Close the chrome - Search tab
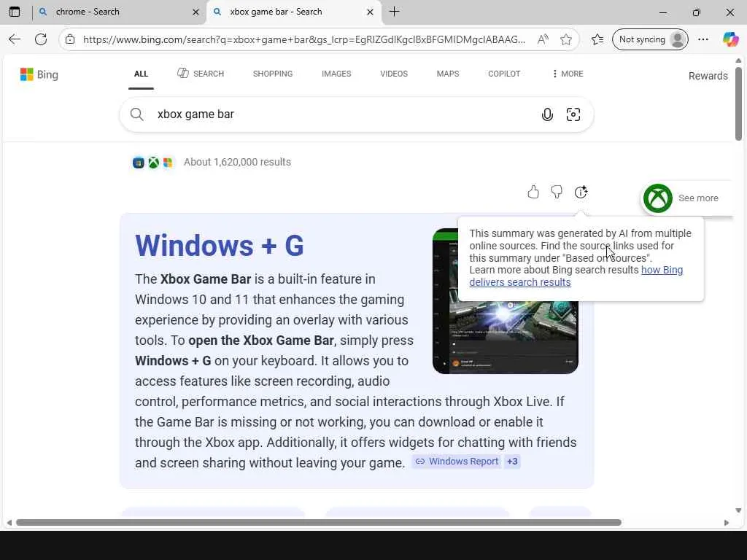747x560 pixels. (196, 12)
